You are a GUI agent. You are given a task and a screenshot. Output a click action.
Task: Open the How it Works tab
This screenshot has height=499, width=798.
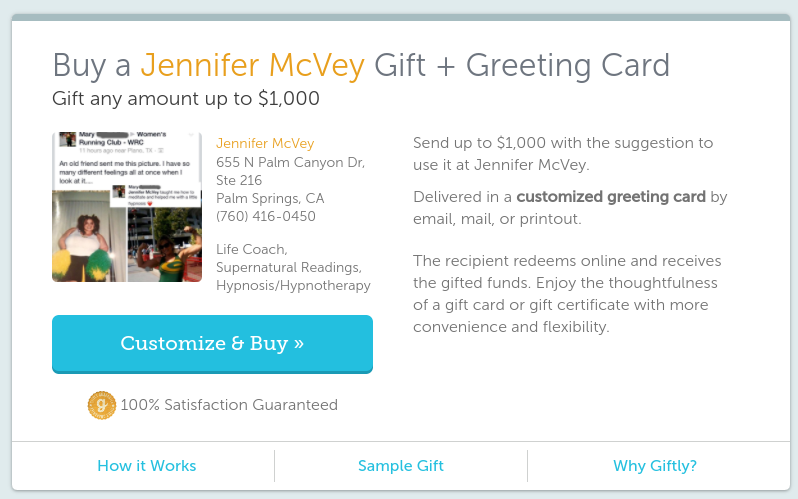click(x=146, y=466)
